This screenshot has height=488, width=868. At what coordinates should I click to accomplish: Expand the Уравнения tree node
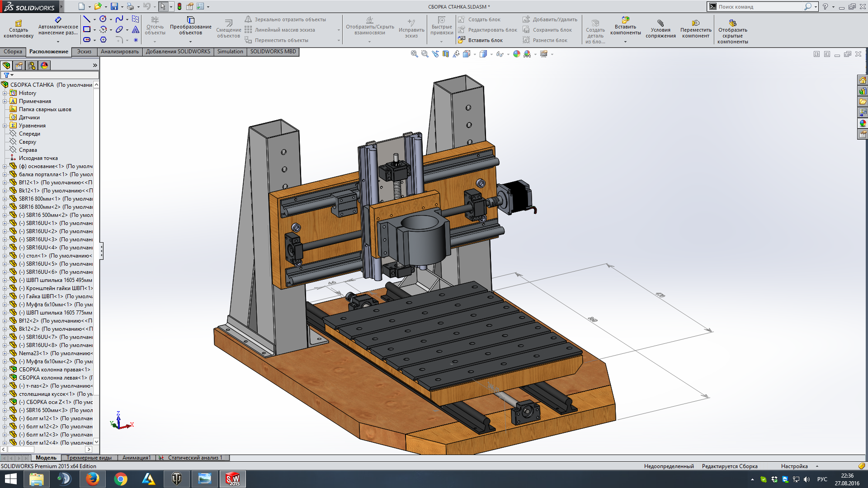(x=5, y=126)
